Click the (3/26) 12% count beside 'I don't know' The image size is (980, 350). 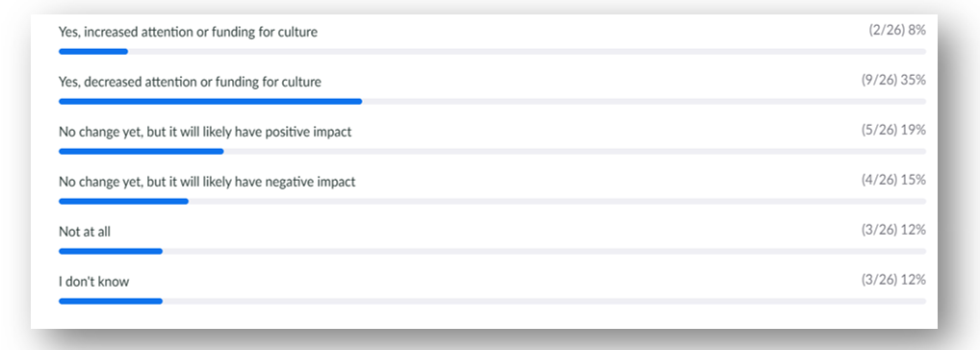click(893, 280)
